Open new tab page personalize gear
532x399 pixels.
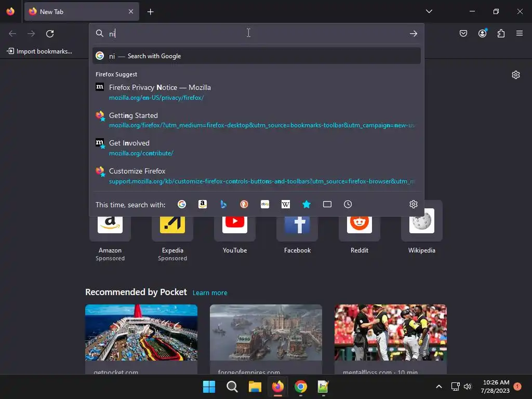point(516,75)
